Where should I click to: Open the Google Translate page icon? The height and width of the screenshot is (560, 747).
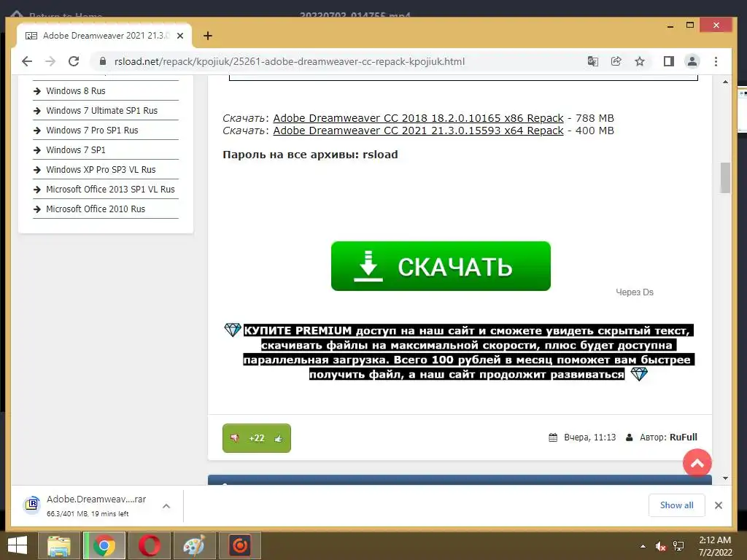[x=592, y=61]
